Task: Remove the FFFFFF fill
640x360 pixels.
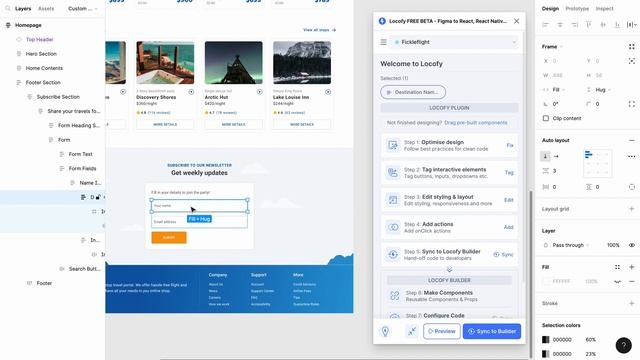Action: [x=631, y=281]
